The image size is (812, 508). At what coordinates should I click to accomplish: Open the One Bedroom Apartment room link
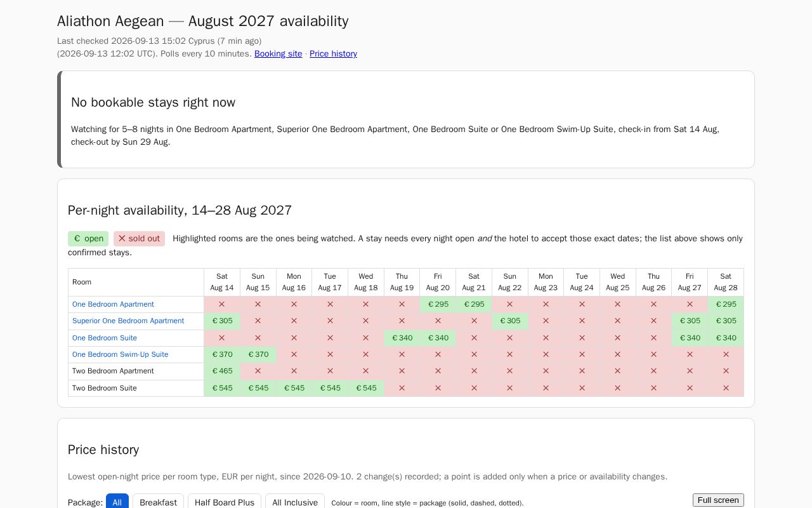[113, 304]
